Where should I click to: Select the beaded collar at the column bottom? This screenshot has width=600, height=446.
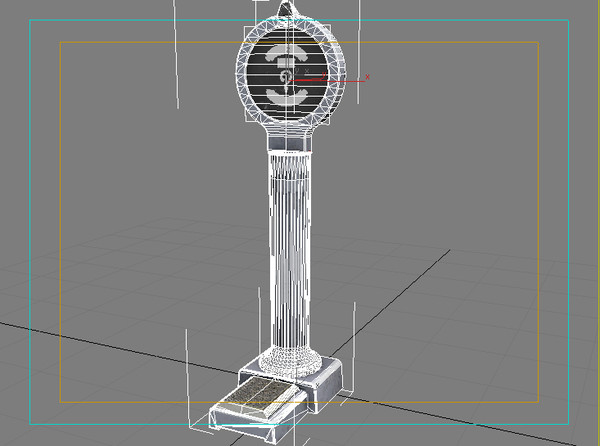click(x=291, y=360)
